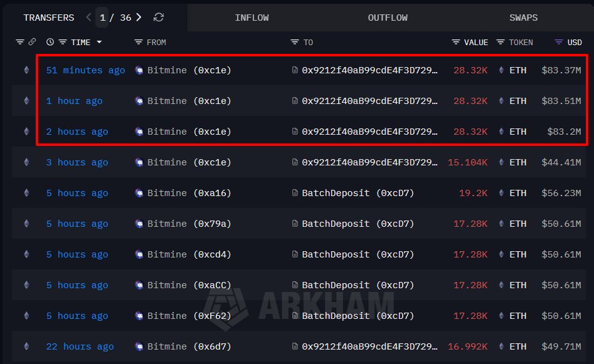
Task: Go to next transfers page arrow
Action: coord(139,18)
